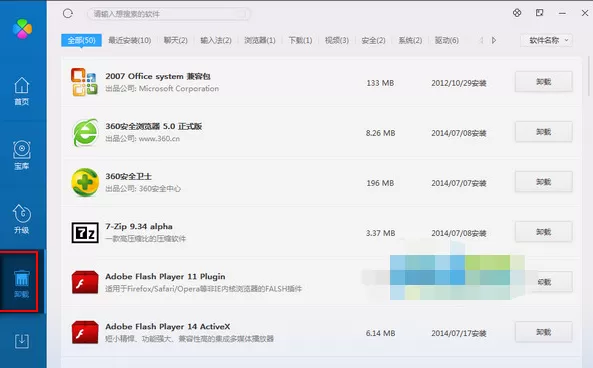Uninstall Adobe Flash Player 14 ActiveX
Screen dimensions: 593x368
point(543,332)
